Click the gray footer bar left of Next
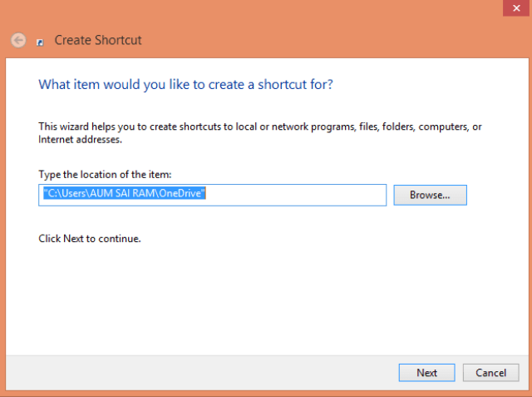The image size is (532, 397). 200,373
